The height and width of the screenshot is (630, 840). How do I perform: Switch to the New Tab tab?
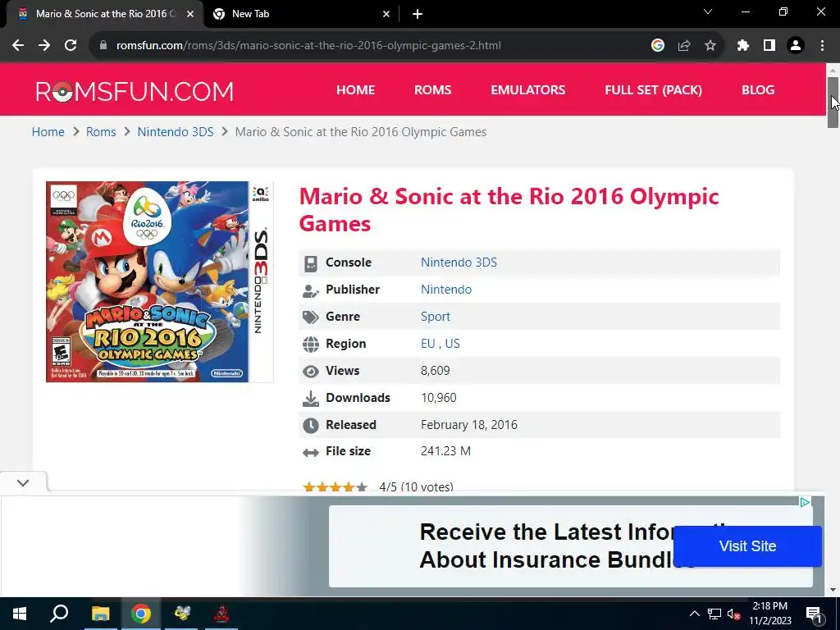301,14
